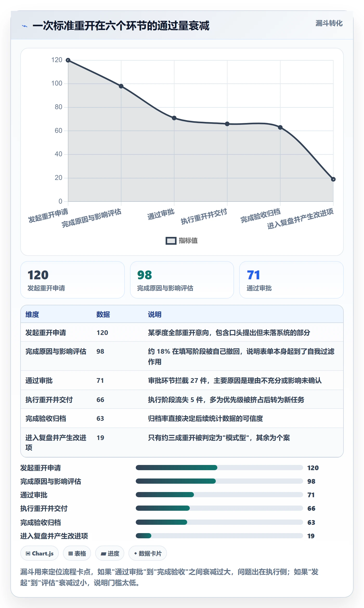Click the y-axis tick label 100

(x=57, y=83)
